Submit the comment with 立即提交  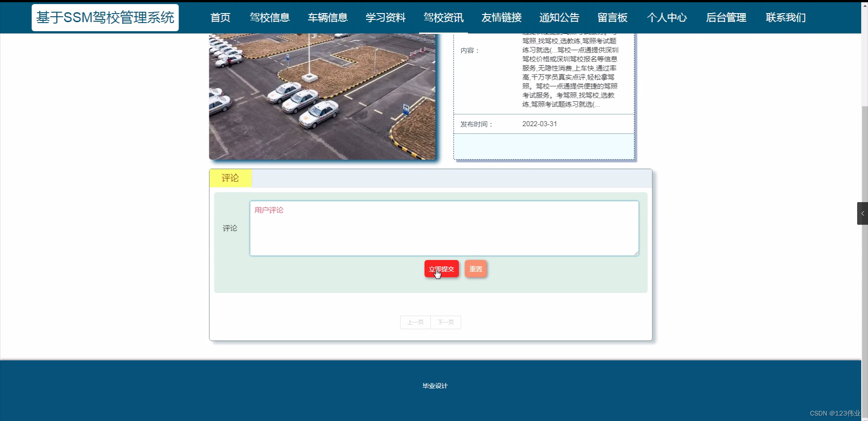click(x=441, y=269)
